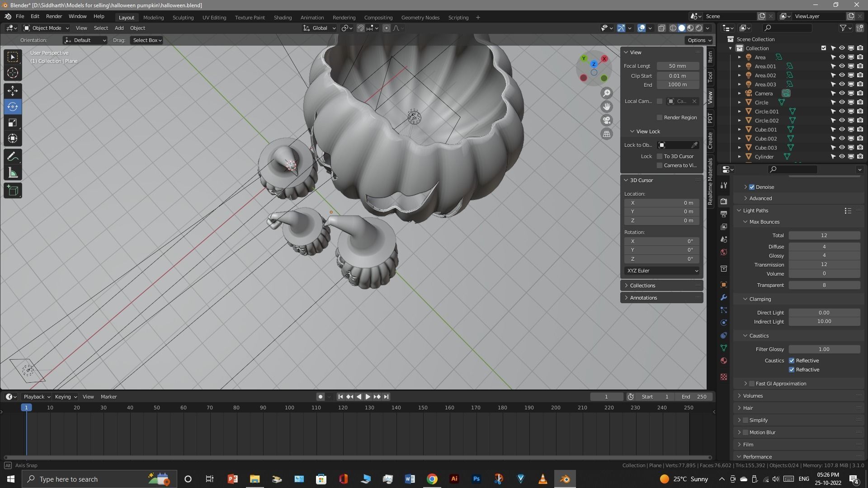The width and height of the screenshot is (868, 488).
Task: Click the Options button in viewport header
Action: 699,40
